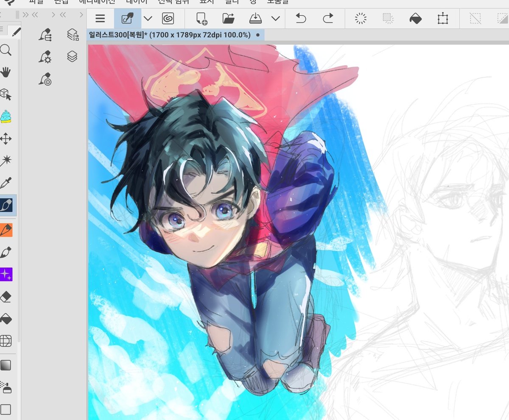Select the Gradient tool
The width and height of the screenshot is (509, 420).
pos(6,365)
